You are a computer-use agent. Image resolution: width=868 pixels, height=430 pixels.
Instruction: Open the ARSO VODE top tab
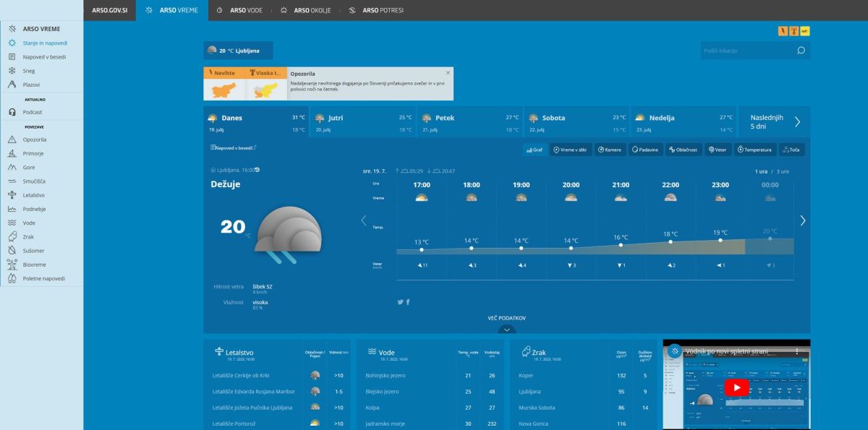click(x=245, y=11)
